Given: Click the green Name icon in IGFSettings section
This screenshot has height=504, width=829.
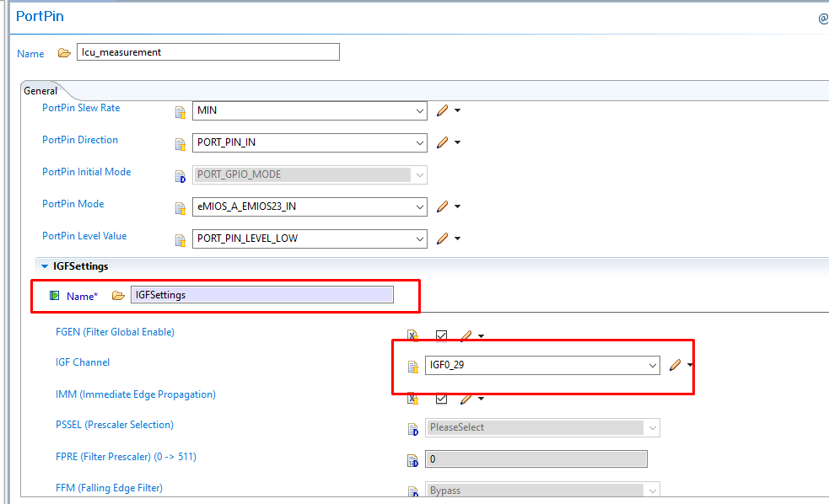Looking at the screenshot, I should (x=53, y=295).
